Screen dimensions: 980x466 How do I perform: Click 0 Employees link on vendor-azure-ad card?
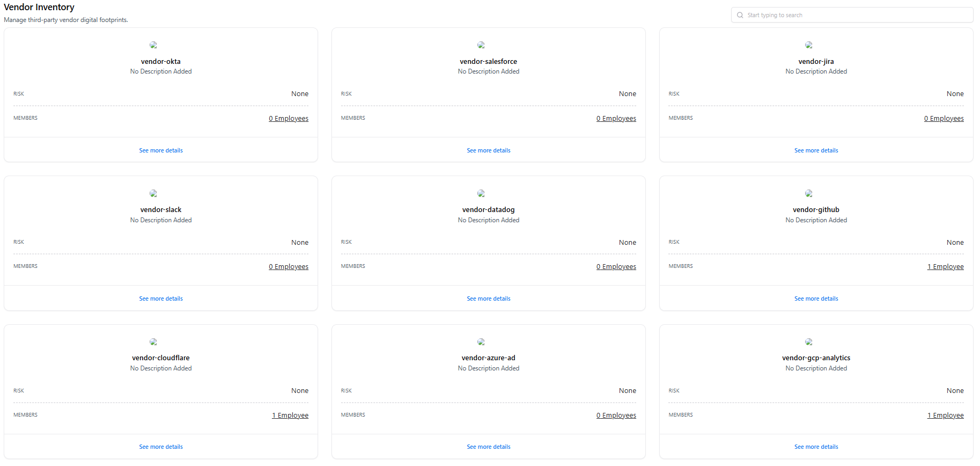tap(616, 416)
